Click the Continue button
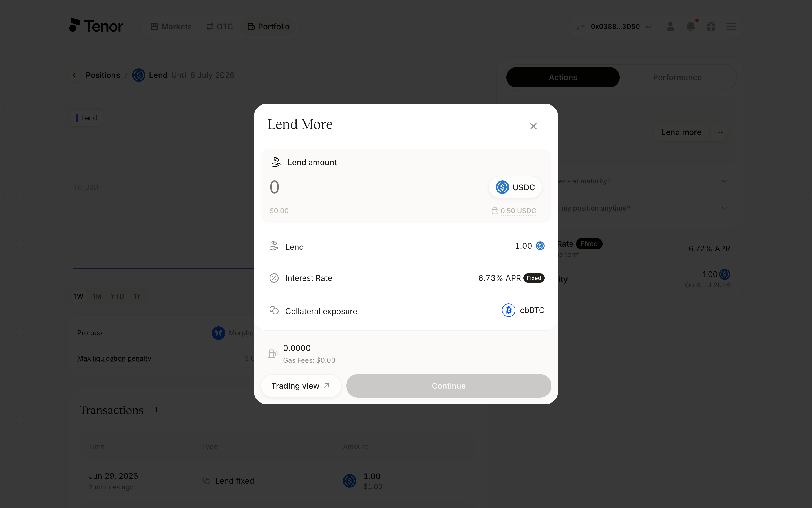Screen dimensions: 812x508 (x=448, y=386)
